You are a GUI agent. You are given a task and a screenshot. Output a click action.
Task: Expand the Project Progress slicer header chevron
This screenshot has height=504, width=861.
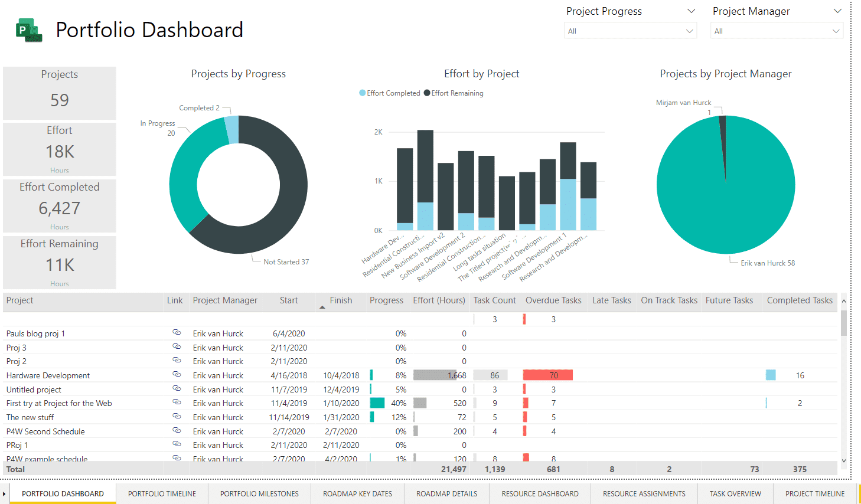click(691, 11)
